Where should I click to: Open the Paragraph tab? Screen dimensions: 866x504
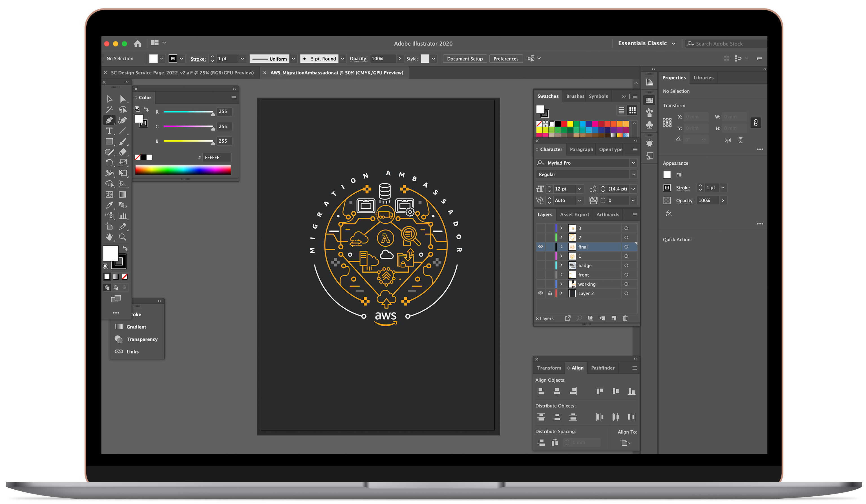581,149
